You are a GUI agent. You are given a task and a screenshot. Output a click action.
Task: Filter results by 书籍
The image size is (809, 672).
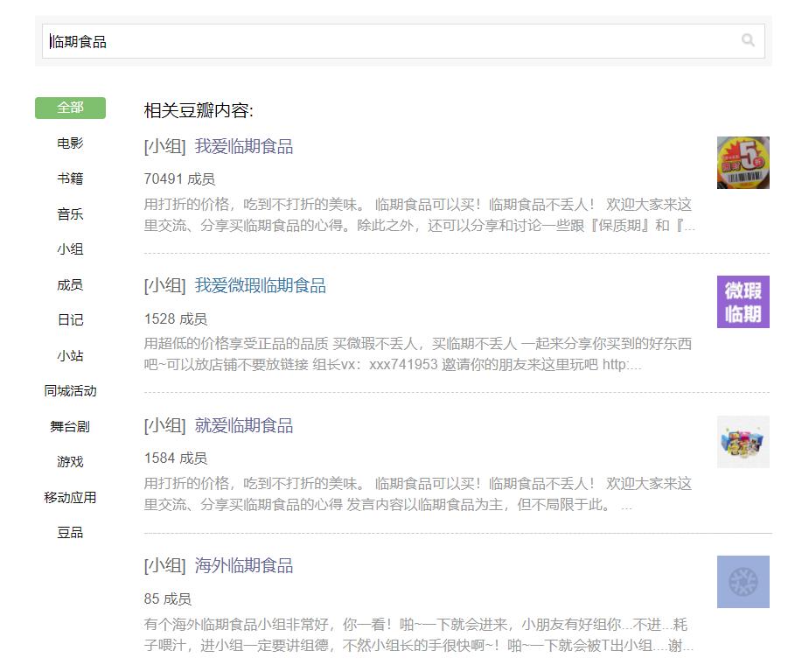point(70,178)
